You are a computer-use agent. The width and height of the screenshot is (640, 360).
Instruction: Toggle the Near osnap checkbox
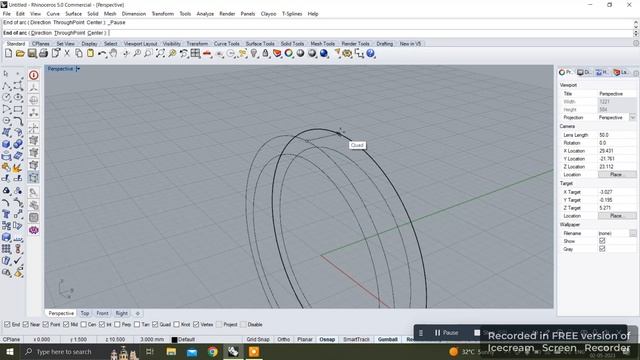pyautogui.click(x=26, y=324)
